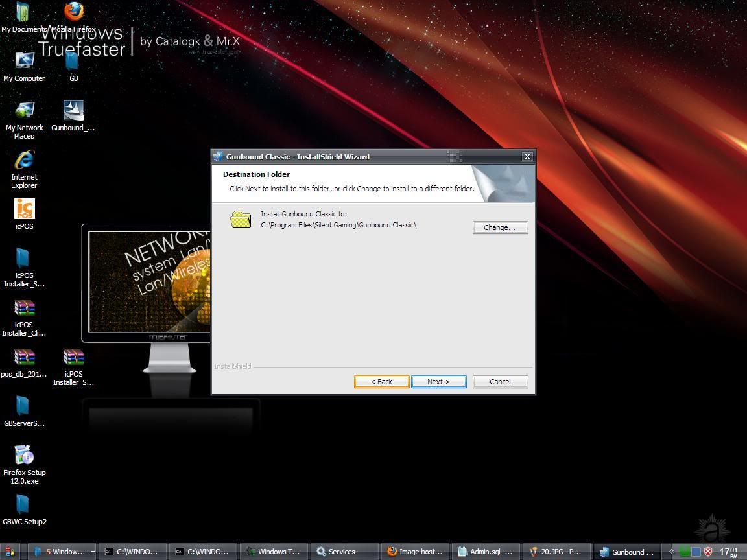Expand the grouped Windows Explorer taskbar dropdown
The image size is (747, 560).
[x=93, y=552]
